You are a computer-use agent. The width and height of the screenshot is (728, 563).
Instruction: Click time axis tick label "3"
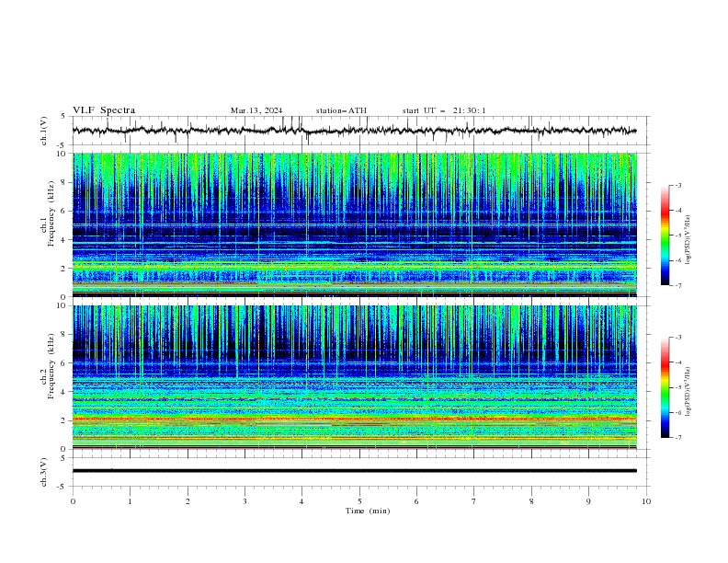245,501
